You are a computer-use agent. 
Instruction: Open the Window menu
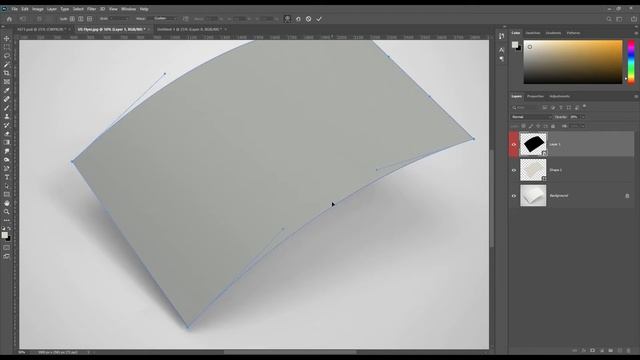tap(128, 9)
